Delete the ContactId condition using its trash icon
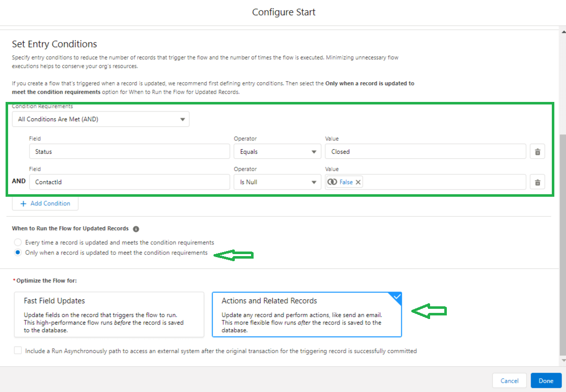Image resolution: width=566 pixels, height=392 pixels. pyautogui.click(x=537, y=182)
